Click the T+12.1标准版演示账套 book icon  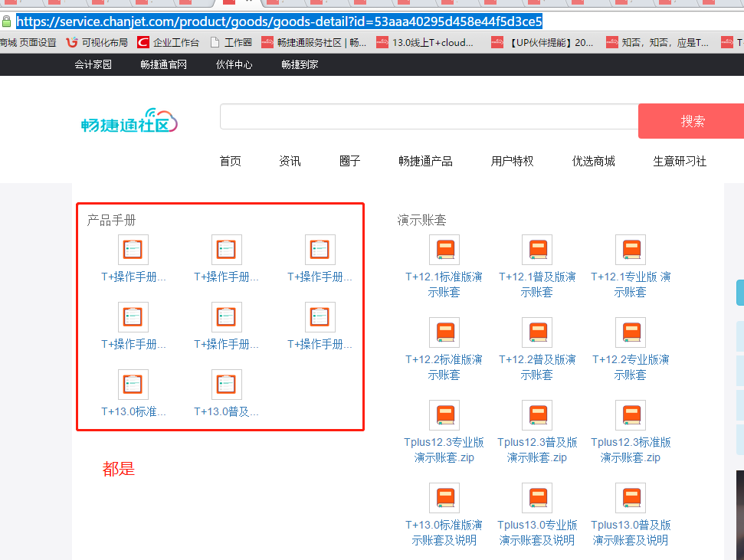(x=444, y=250)
